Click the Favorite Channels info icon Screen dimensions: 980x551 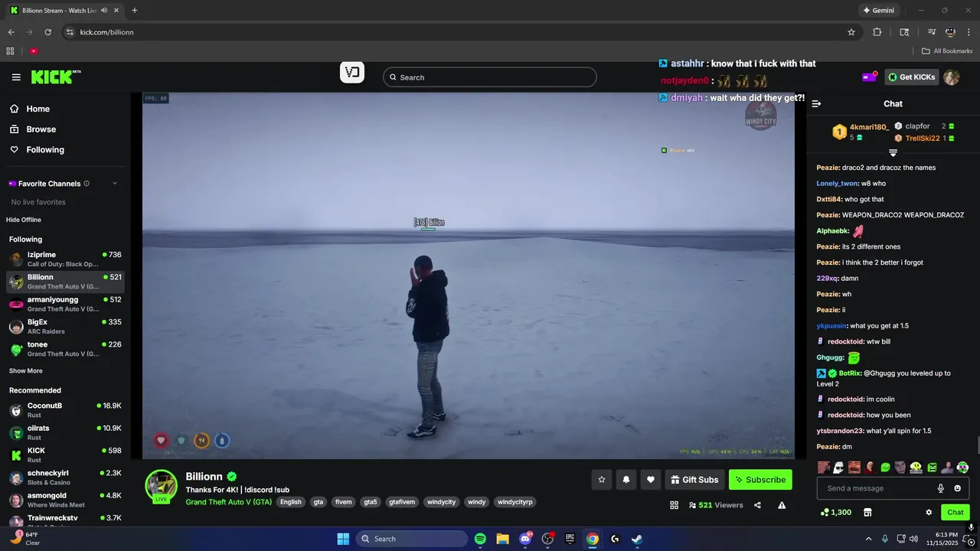click(87, 184)
